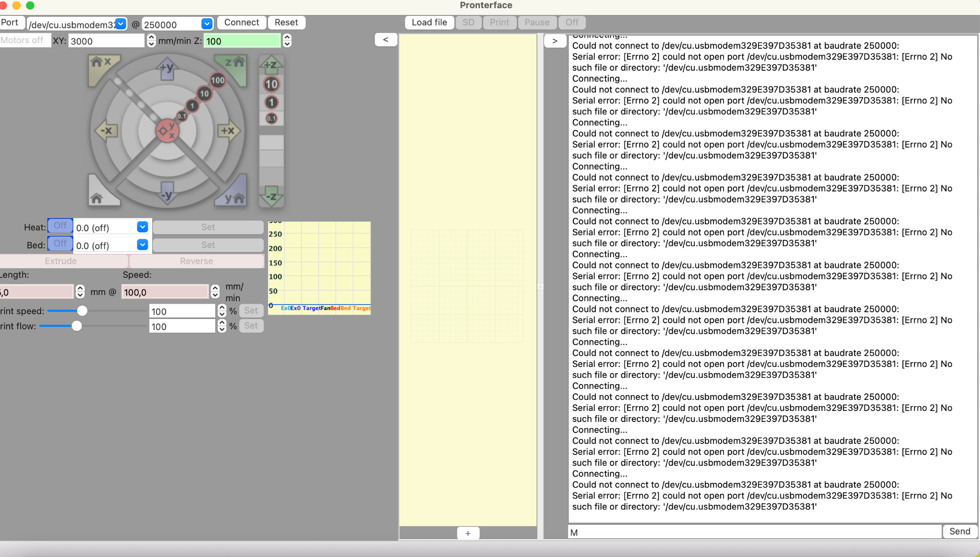Open the baudrate 250000 dropdown
Screen dimensions: 980x557
coord(207,23)
